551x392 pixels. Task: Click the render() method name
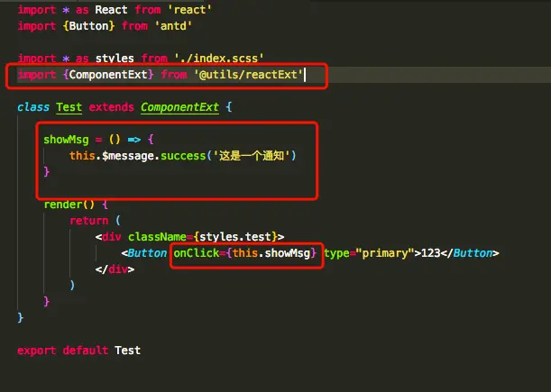click(x=69, y=204)
